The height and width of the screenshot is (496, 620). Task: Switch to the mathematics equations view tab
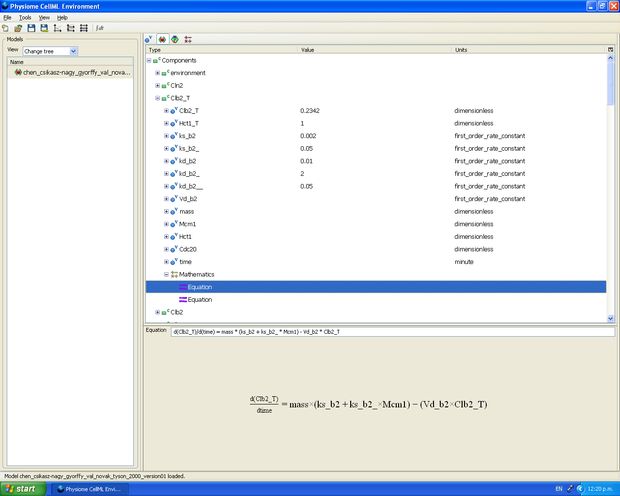(x=188, y=39)
